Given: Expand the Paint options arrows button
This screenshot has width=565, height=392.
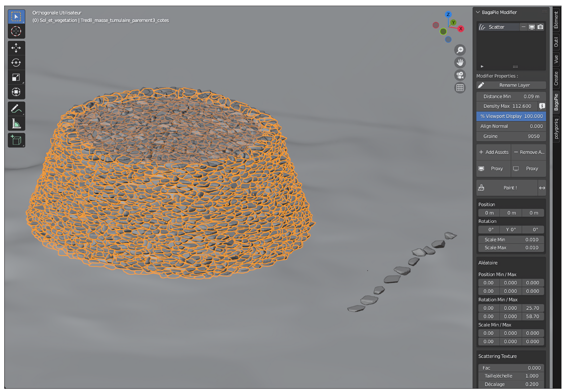Looking at the screenshot, I should (542, 188).
